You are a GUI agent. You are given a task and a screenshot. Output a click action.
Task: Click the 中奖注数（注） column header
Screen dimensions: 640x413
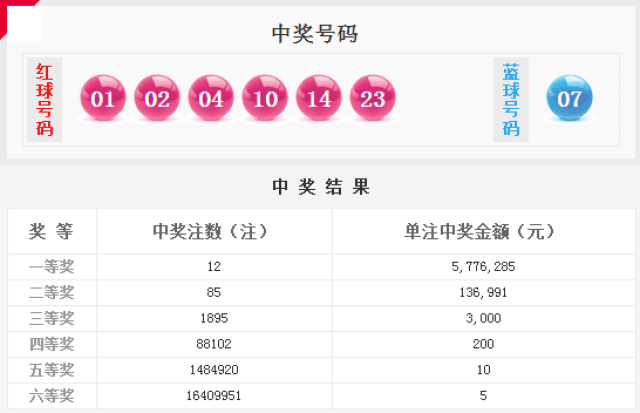(x=210, y=231)
